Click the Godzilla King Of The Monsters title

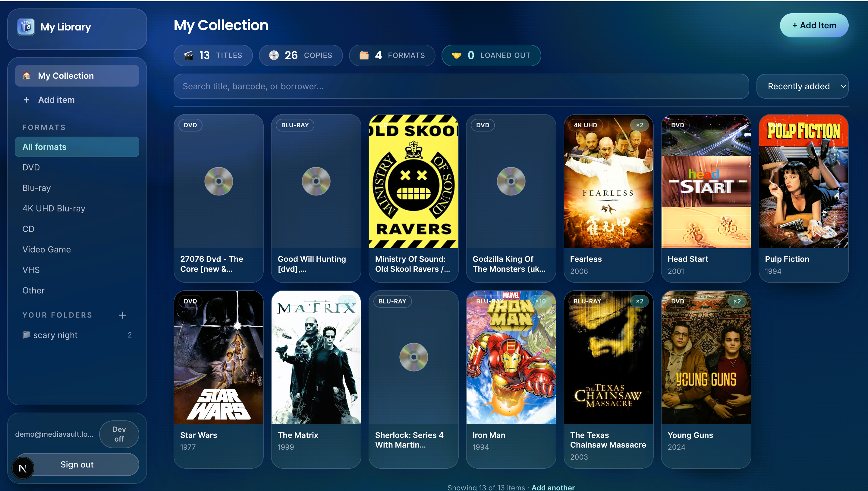pyautogui.click(x=509, y=264)
